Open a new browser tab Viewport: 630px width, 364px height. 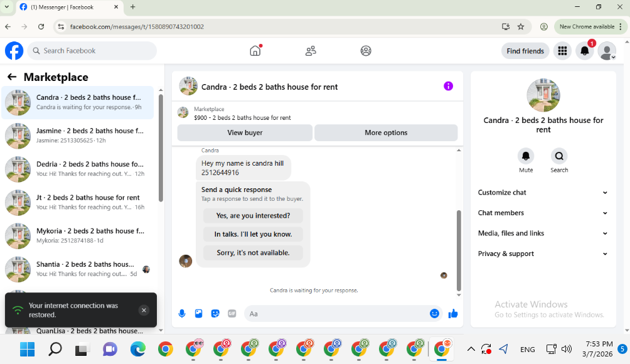132,7
